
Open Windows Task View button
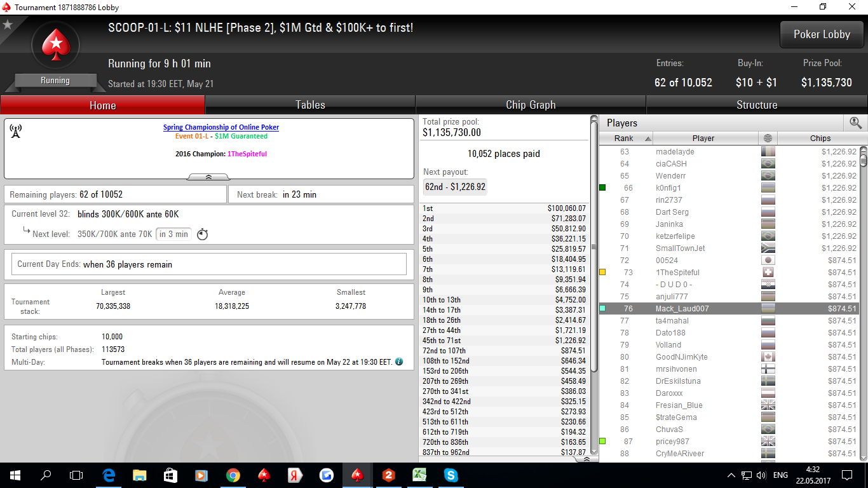tap(76, 475)
